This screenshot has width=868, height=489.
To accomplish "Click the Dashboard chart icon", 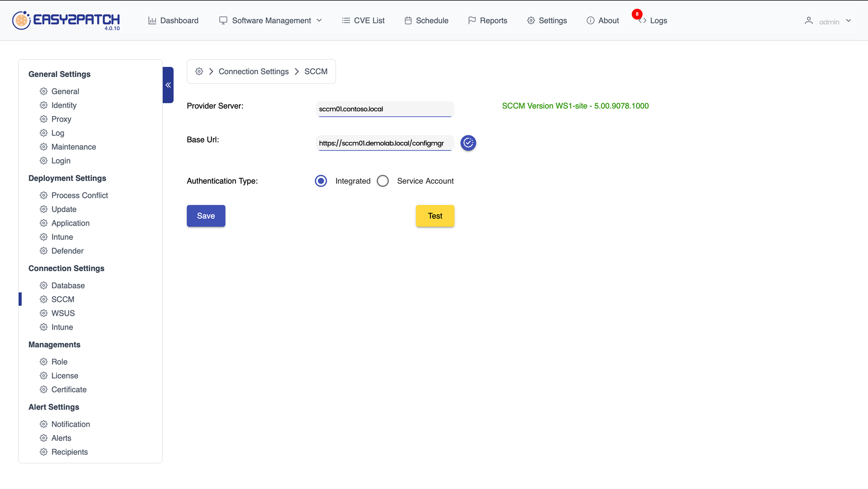I will click(152, 21).
